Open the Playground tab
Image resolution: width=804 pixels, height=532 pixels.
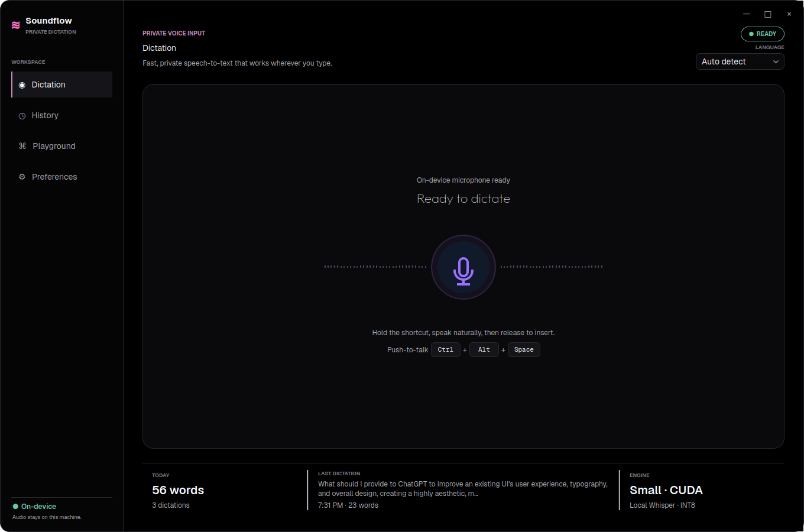[x=62, y=146]
